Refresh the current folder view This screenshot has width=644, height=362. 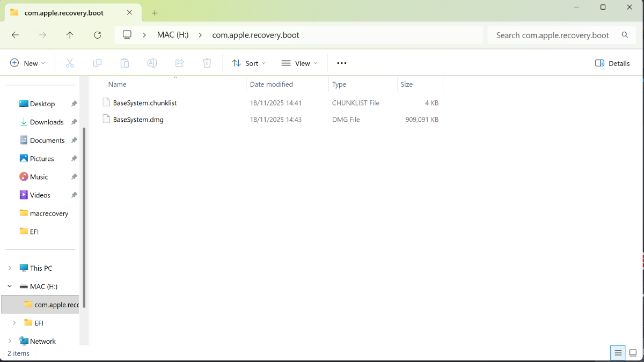click(97, 35)
